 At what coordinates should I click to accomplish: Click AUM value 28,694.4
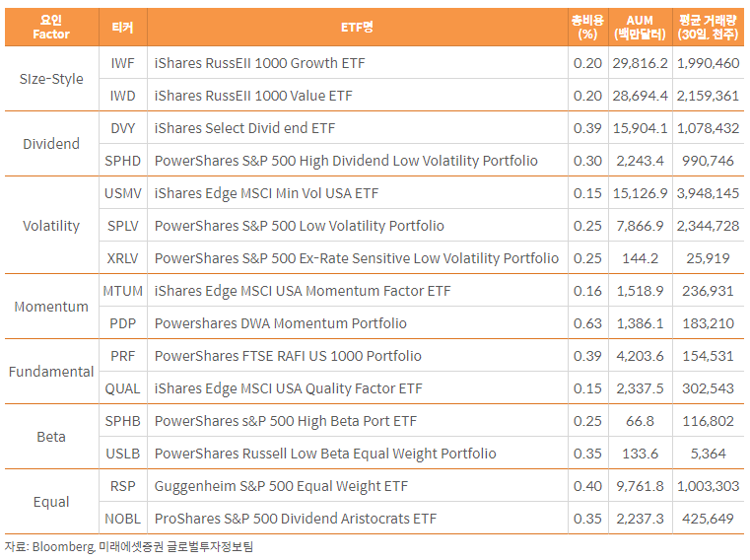[x=640, y=96]
